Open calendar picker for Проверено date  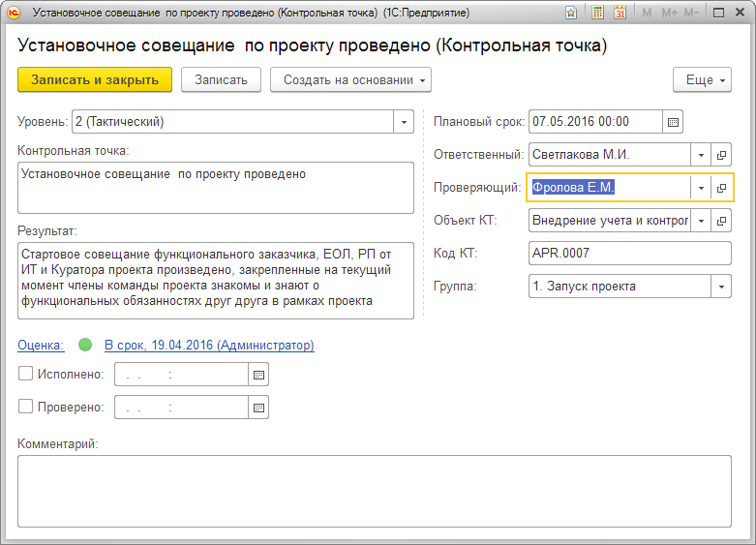coord(258,408)
